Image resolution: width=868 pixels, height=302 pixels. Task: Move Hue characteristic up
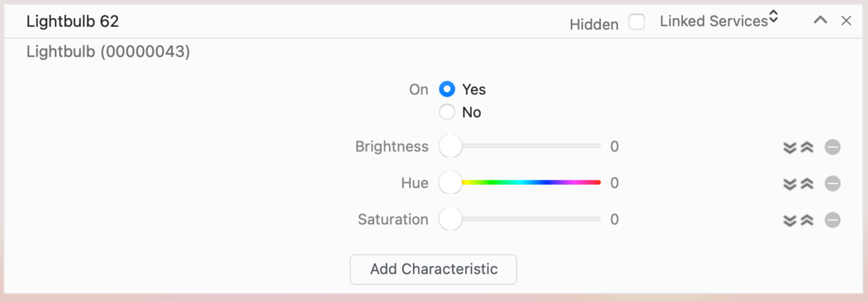click(807, 184)
